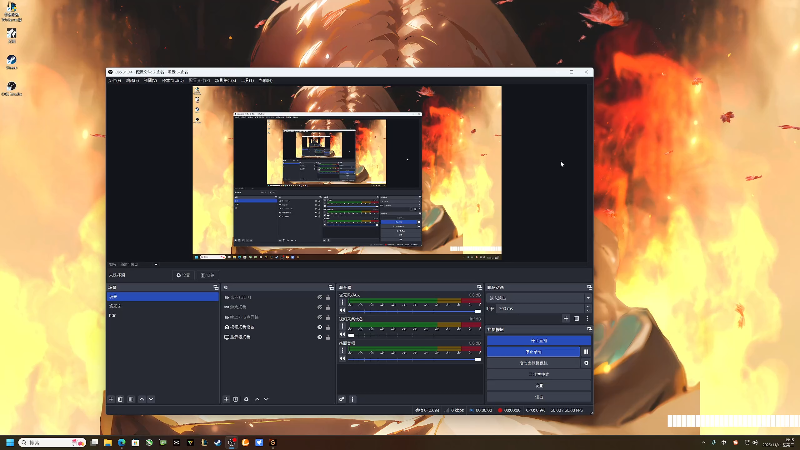Pop out the Scene Transitions dock header icon
The width and height of the screenshot is (800, 450).
point(589,288)
